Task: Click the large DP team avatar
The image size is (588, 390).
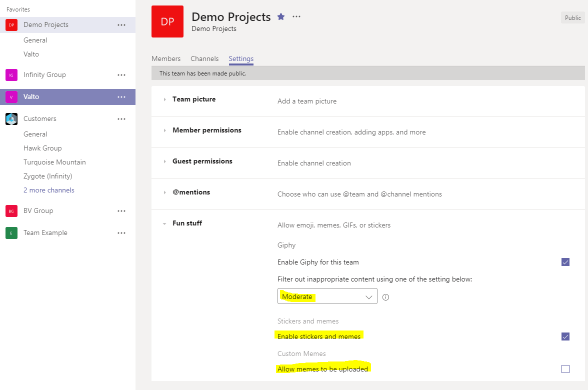Action: point(167,21)
